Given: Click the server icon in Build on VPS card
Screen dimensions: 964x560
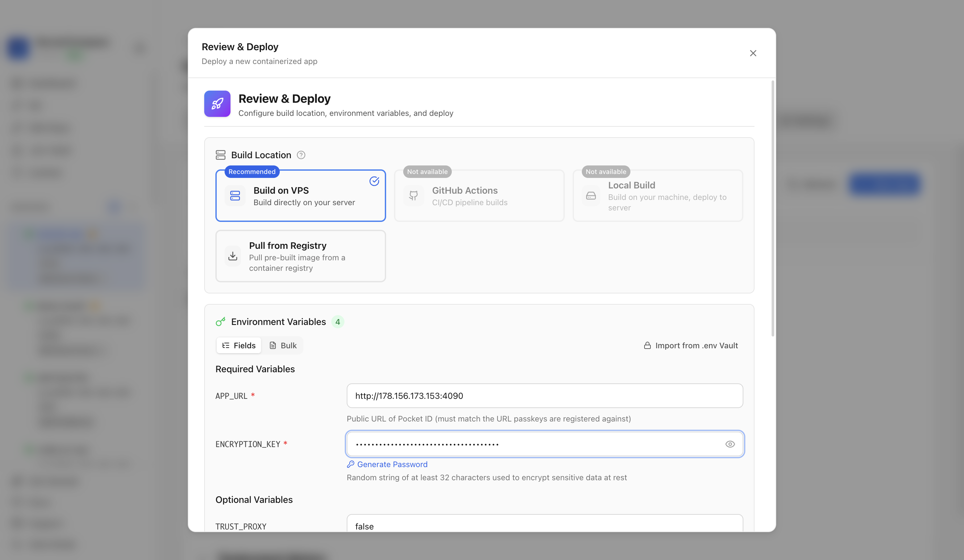Looking at the screenshot, I should 235,196.
